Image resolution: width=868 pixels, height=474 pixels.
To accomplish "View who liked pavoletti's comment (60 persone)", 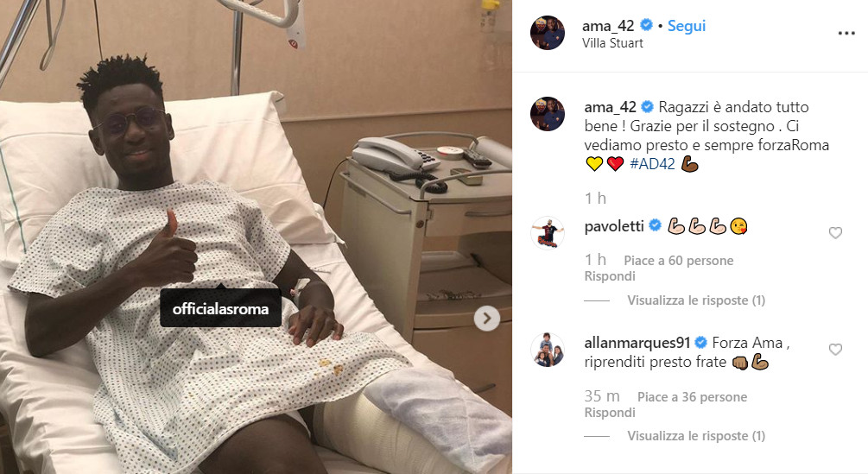I will 678,261.
